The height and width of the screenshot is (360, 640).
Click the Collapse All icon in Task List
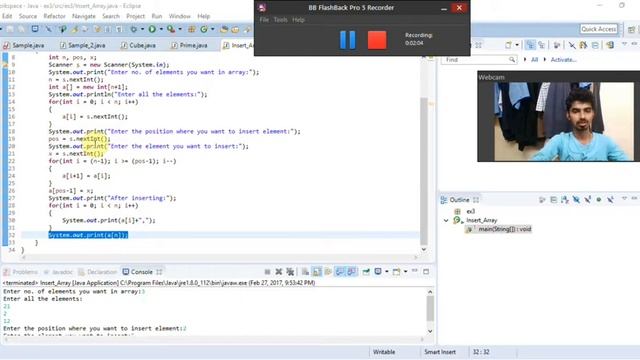pyautogui.click(x=595, y=45)
